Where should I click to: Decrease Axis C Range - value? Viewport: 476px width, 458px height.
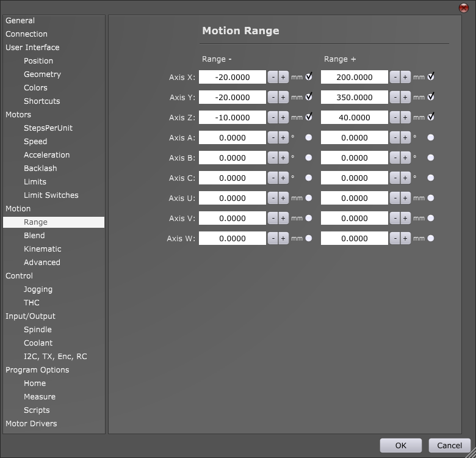pyautogui.click(x=273, y=178)
